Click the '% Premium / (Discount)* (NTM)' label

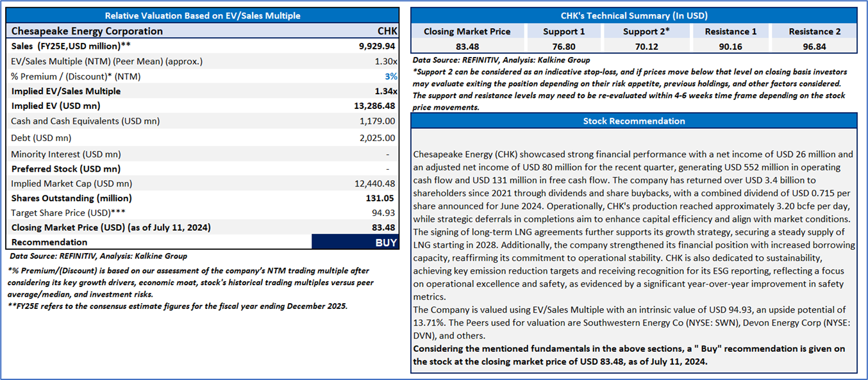click(x=76, y=76)
